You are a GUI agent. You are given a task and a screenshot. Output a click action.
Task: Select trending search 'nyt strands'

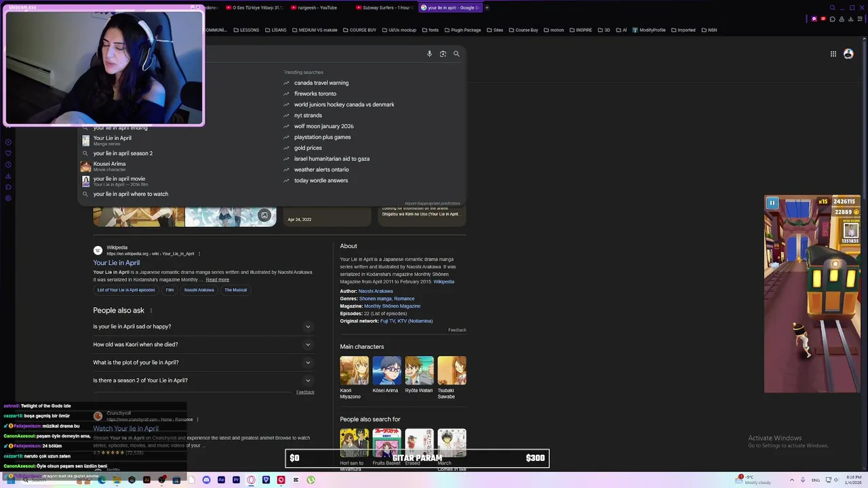tap(308, 115)
